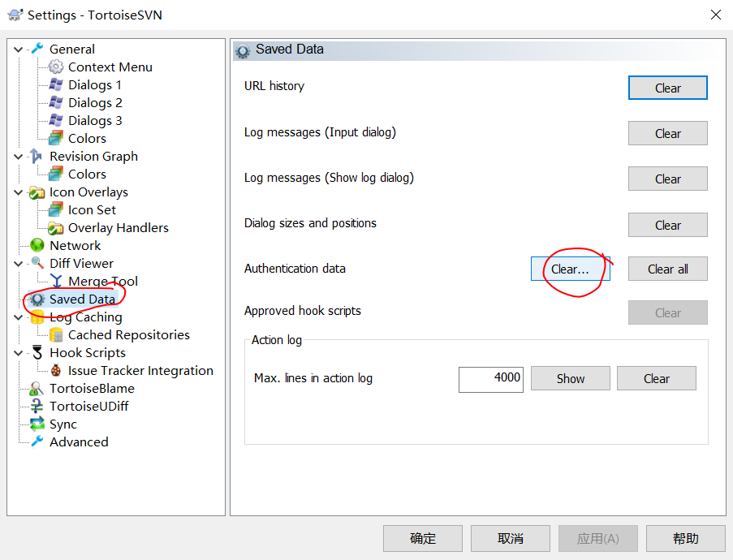The height and width of the screenshot is (560, 733).
Task: Click the Revision Graph branch icon
Action: [37, 156]
